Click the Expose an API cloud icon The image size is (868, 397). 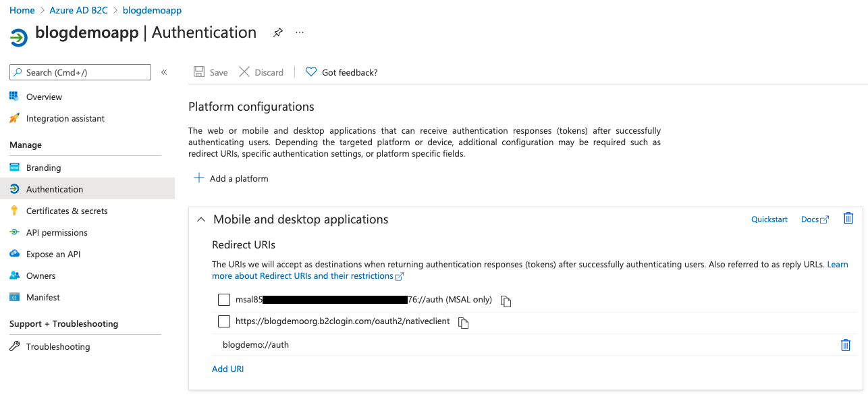click(x=14, y=254)
